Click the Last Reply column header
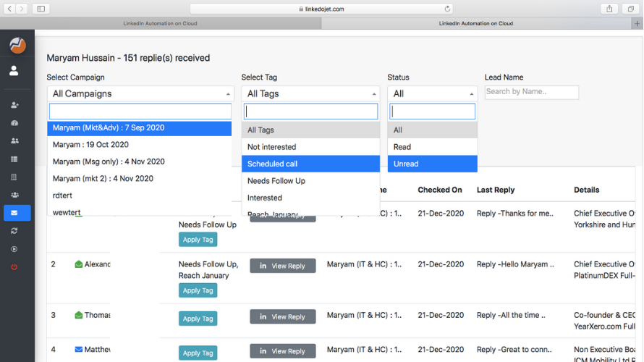This screenshot has width=644, height=362. click(x=496, y=190)
